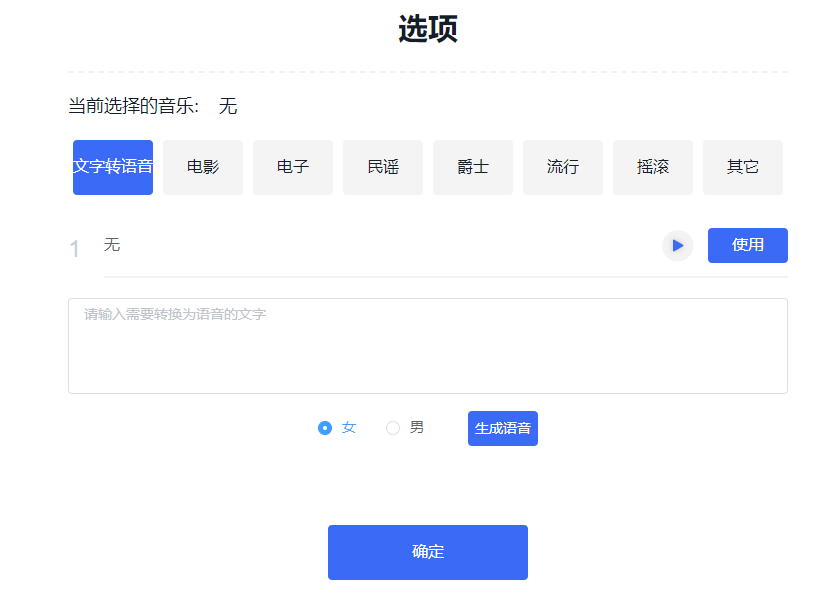839x597 pixels.
Task: Enable the female voice radio button
Action: (324, 427)
